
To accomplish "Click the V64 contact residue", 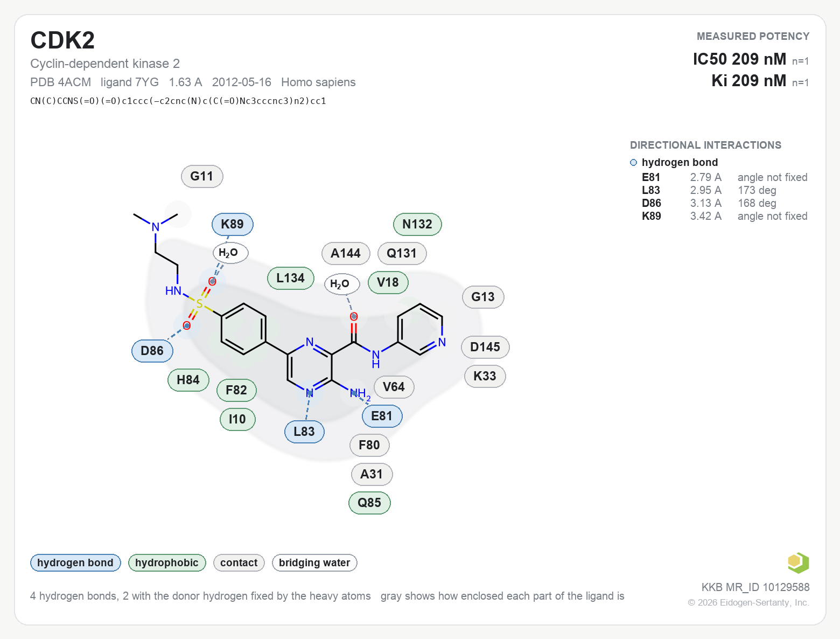I will click(394, 387).
